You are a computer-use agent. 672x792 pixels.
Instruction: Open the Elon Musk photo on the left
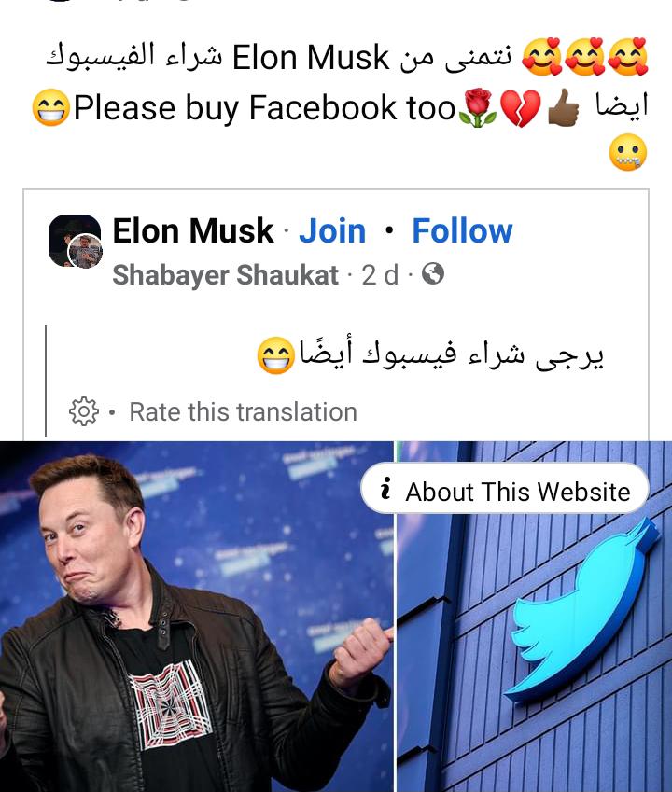point(197,617)
